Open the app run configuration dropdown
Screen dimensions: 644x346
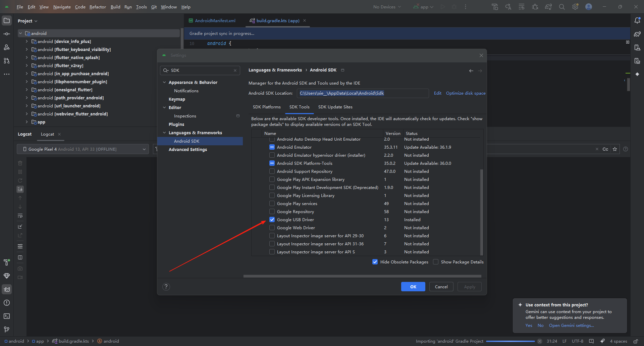tap(424, 7)
